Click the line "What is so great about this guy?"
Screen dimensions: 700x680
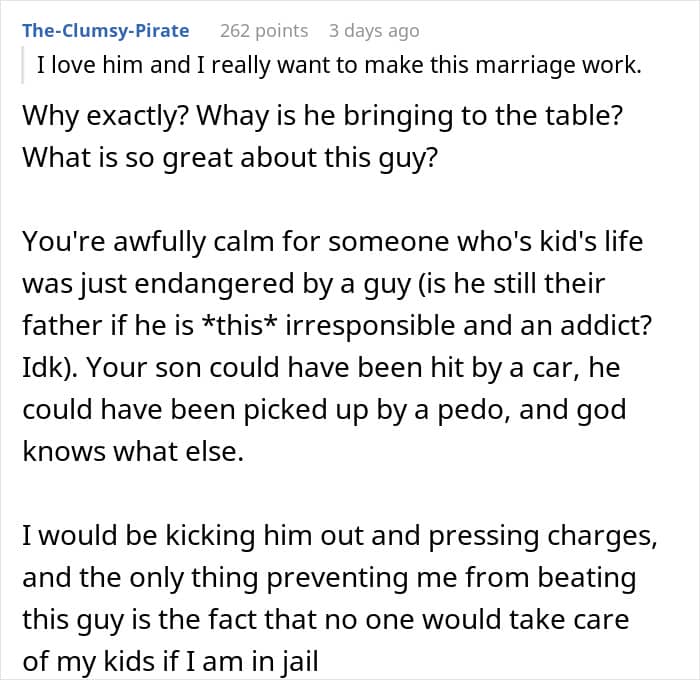pyautogui.click(x=229, y=158)
